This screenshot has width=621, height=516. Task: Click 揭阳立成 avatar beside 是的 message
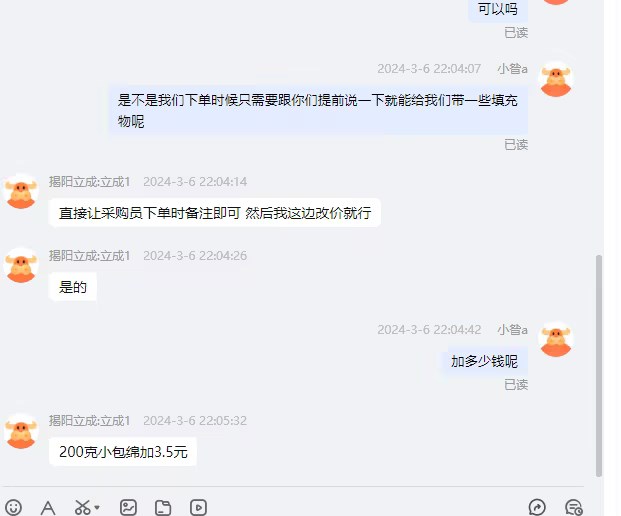pyautogui.click(x=21, y=265)
